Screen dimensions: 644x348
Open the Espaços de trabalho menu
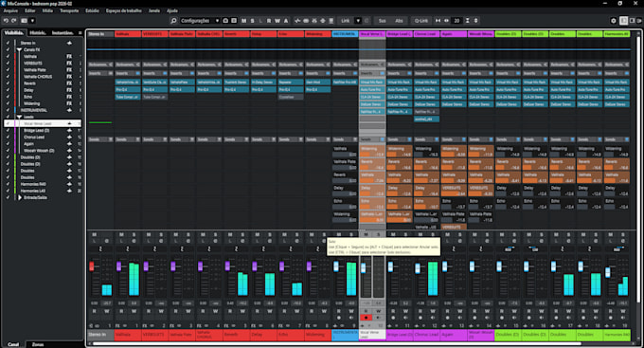tap(124, 10)
